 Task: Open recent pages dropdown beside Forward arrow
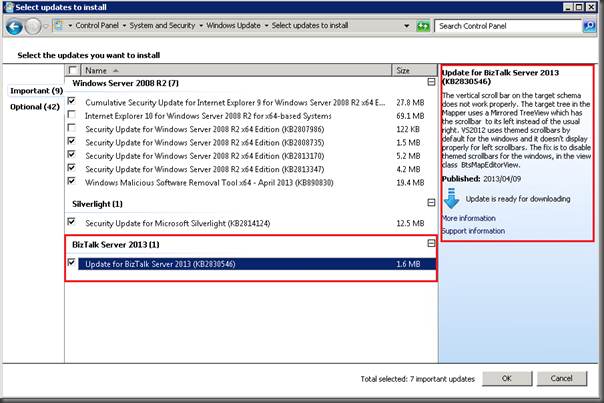coord(45,27)
